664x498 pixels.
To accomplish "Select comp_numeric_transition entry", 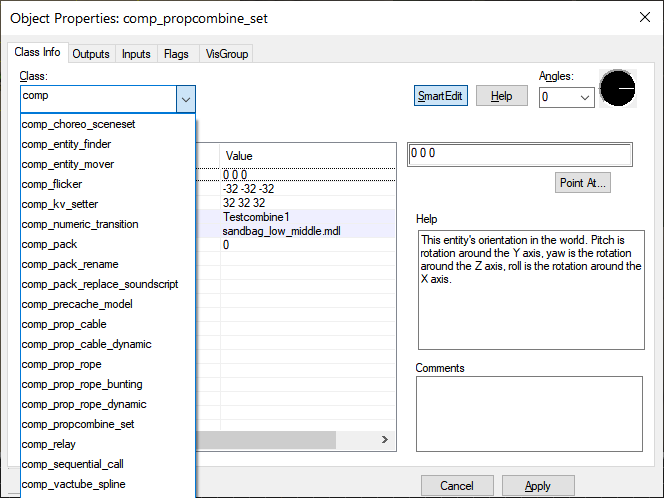I will tap(108, 224).
